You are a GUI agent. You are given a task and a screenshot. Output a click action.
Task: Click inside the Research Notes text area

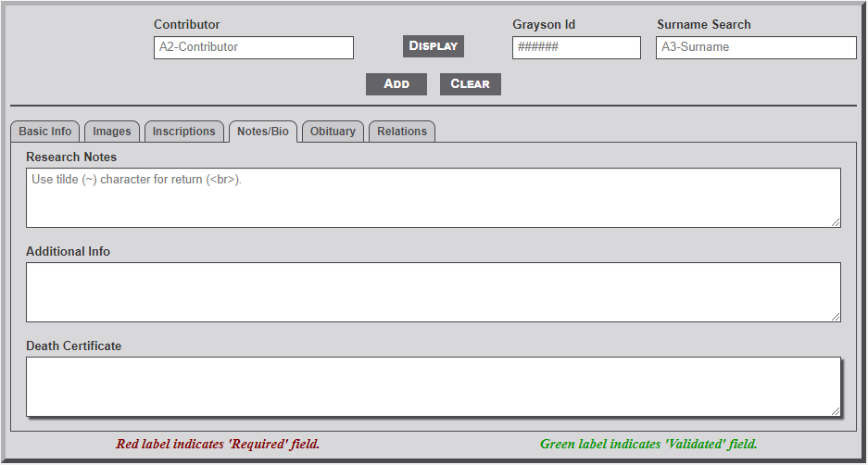(433, 197)
